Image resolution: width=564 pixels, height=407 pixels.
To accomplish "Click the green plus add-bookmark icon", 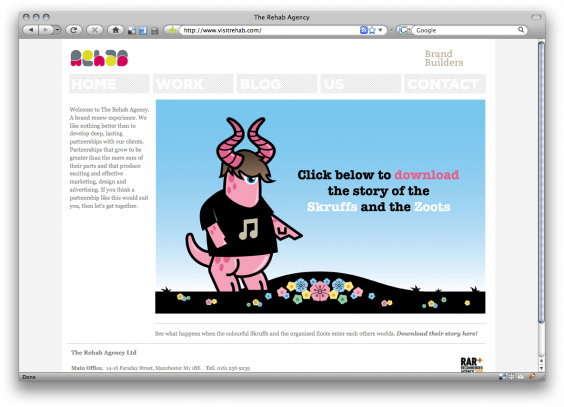I will pyautogui.click(x=172, y=30).
